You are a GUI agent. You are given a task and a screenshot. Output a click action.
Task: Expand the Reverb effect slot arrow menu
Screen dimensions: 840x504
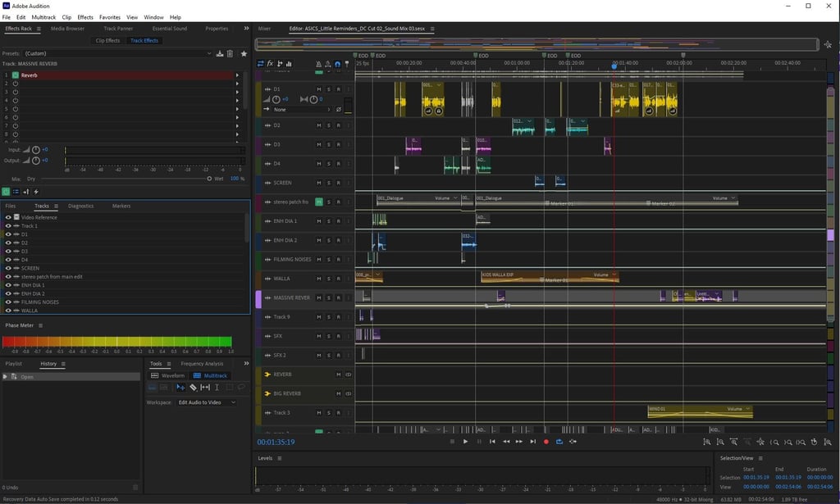[x=238, y=75]
